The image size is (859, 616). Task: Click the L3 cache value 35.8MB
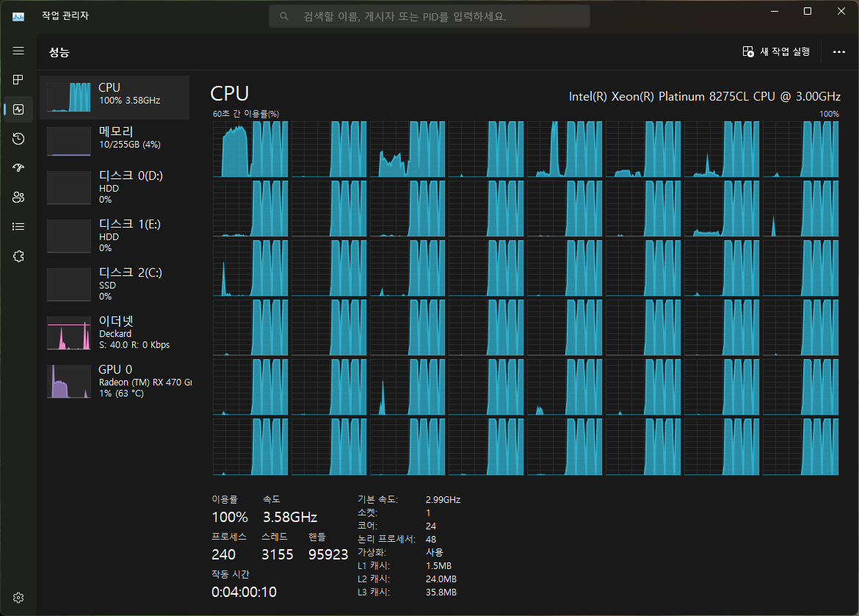pyautogui.click(x=441, y=592)
